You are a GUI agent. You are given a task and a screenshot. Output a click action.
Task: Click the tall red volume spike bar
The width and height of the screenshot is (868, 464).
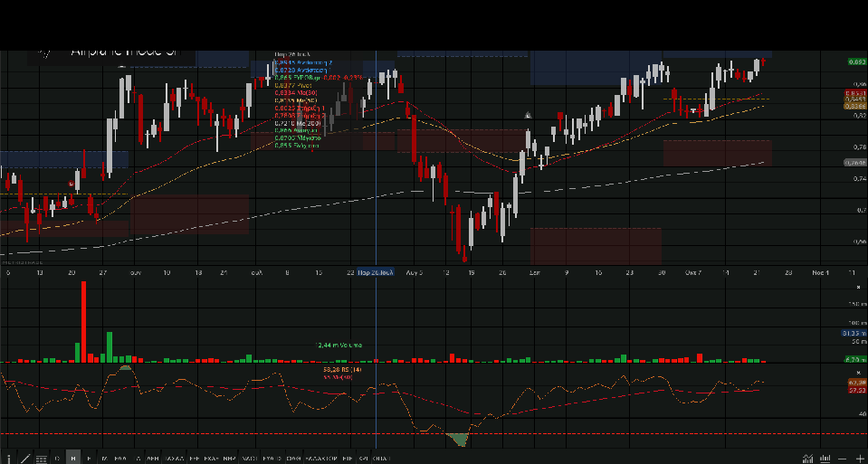coord(83,322)
